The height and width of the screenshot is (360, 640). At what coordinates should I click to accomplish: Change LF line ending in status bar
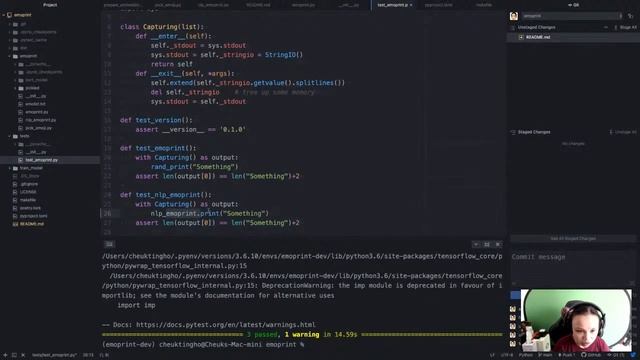(492, 355)
